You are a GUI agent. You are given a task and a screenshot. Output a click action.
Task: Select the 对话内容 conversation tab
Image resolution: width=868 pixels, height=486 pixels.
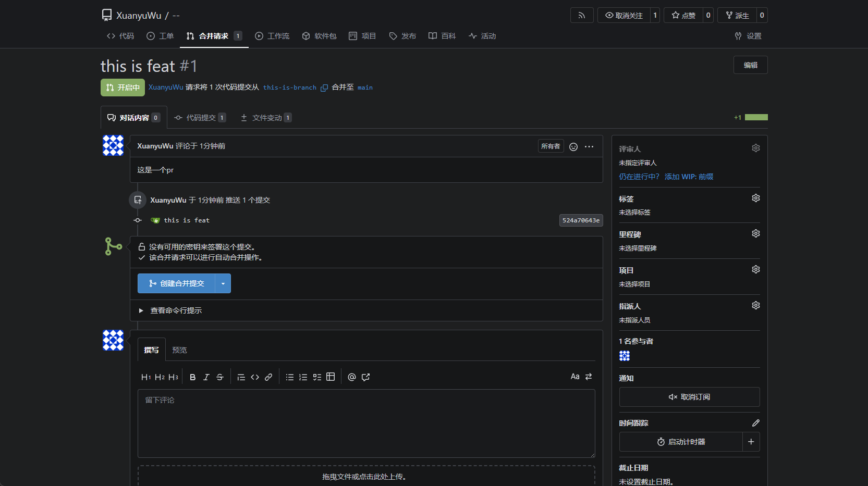133,118
